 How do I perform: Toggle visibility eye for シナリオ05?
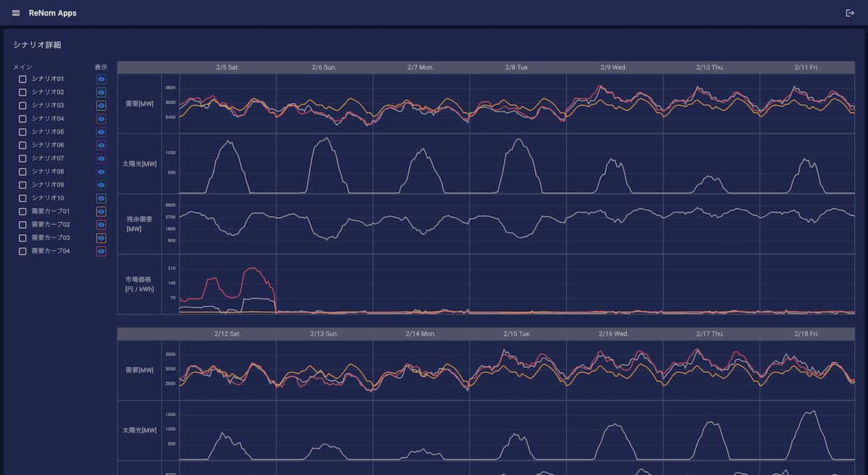101,132
